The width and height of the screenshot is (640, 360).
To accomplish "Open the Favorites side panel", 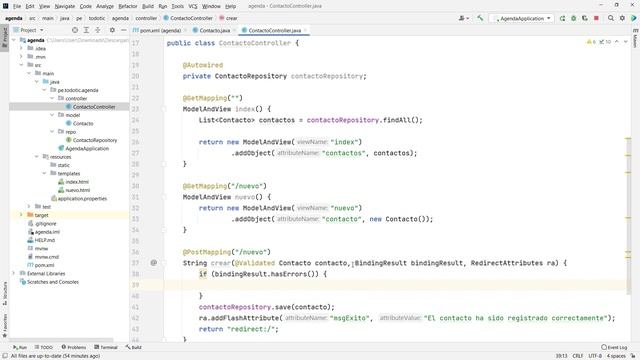I will point(4,325).
